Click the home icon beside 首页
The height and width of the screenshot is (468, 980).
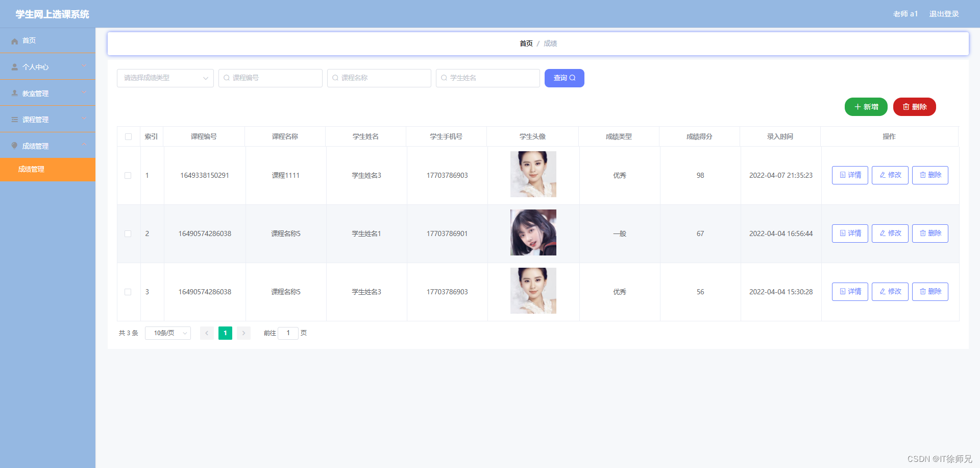tap(14, 40)
